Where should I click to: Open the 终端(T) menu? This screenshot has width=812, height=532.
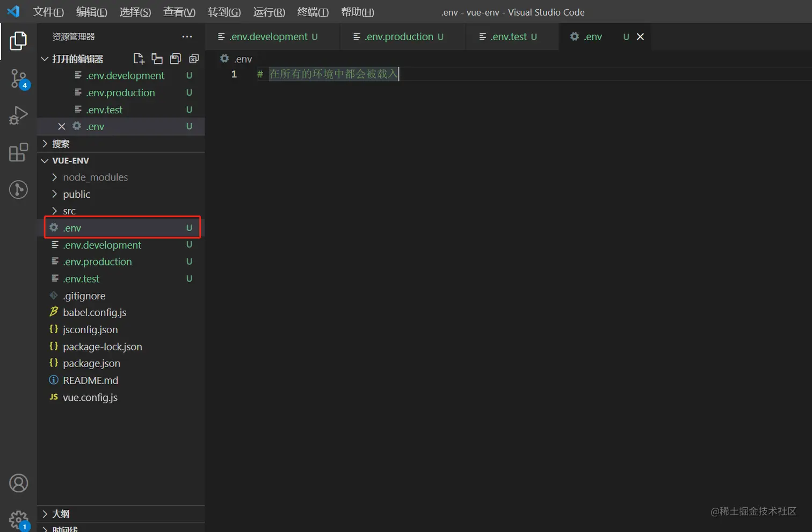313,12
